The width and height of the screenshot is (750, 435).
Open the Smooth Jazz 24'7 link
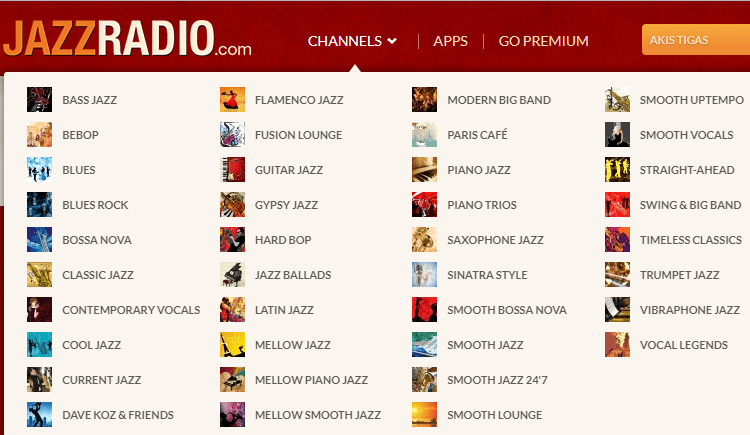[497, 380]
